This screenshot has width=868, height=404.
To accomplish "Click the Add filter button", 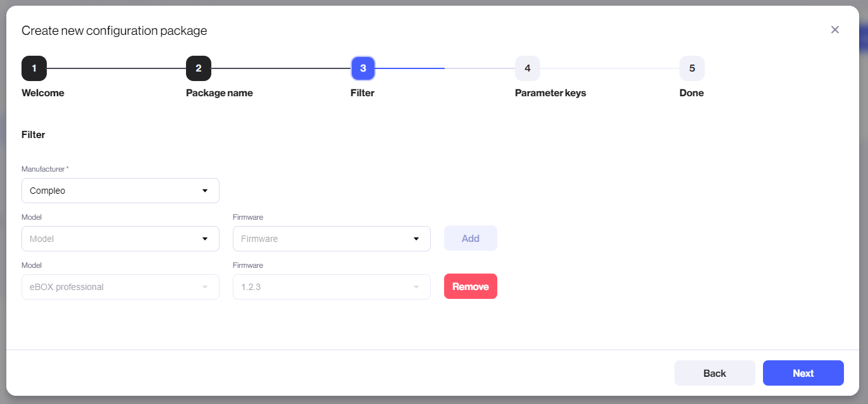I will click(471, 239).
